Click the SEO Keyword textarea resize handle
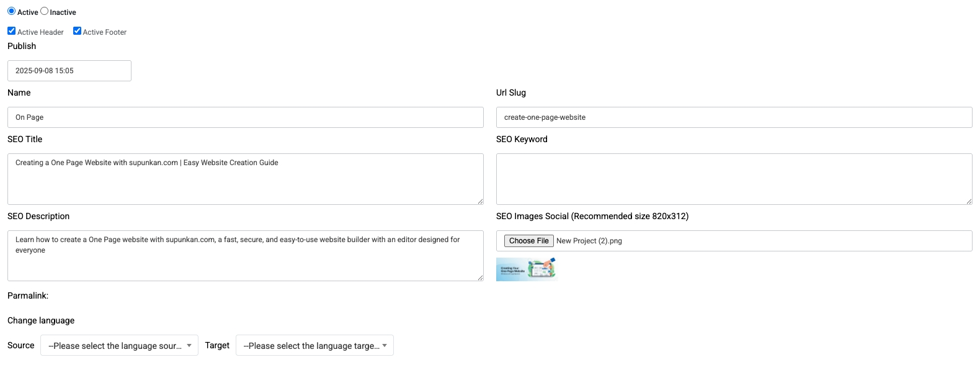The image size is (980, 388). (x=969, y=201)
